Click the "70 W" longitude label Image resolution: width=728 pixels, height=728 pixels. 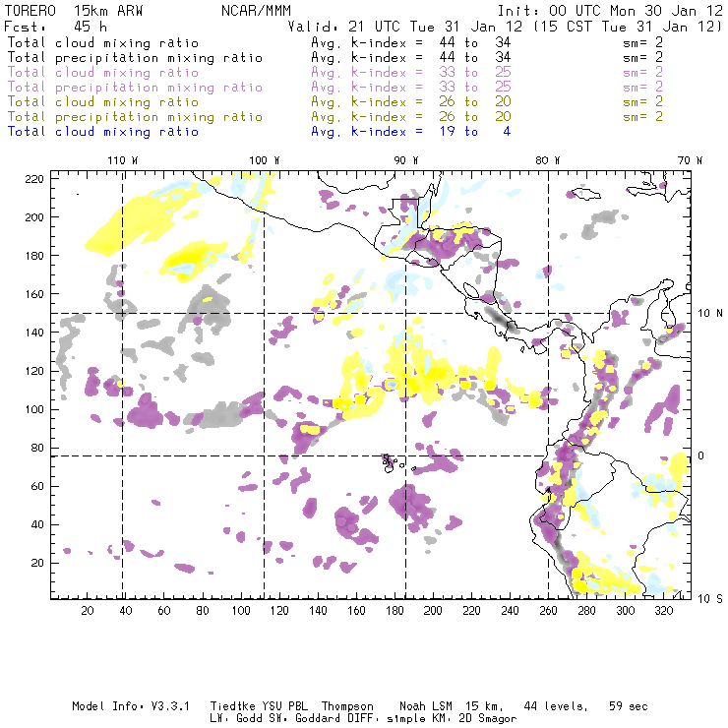tap(690, 160)
